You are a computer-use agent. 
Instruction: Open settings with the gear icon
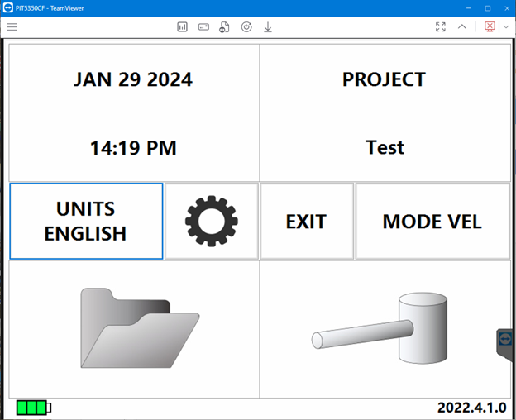pos(211,221)
